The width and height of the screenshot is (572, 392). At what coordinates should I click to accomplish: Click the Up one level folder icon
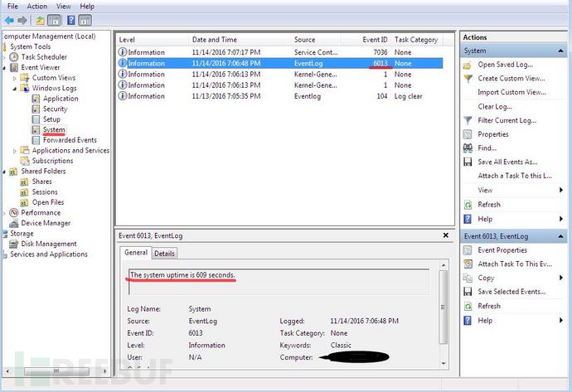pos(41,20)
